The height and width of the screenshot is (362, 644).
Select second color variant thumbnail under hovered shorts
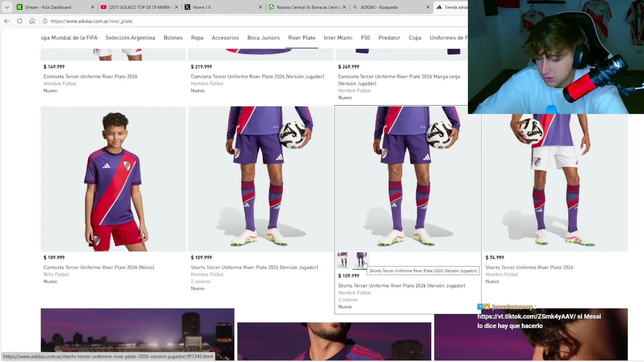click(361, 260)
